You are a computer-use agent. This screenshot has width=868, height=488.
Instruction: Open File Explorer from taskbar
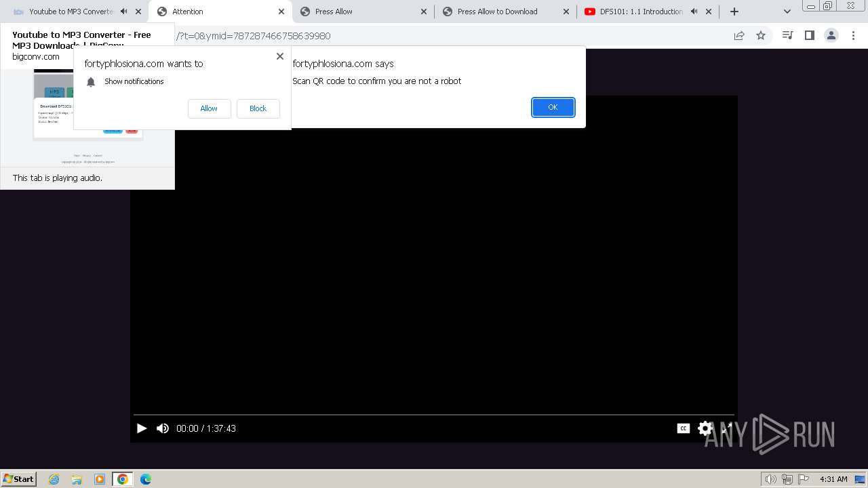click(77, 479)
